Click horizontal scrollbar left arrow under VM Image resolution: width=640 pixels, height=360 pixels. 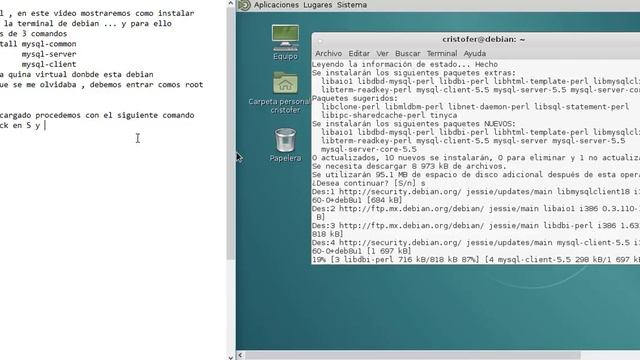[240, 355]
